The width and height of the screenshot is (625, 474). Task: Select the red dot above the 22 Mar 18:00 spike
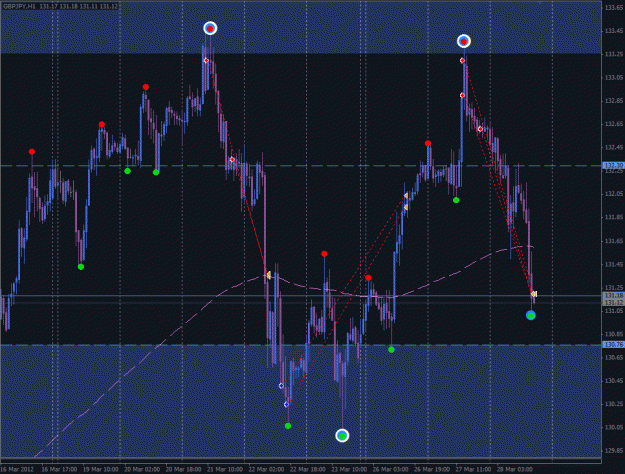pyautogui.click(x=324, y=254)
